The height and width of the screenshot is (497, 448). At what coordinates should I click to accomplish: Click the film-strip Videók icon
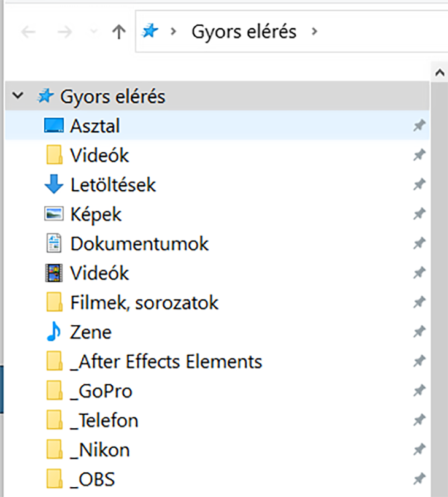click(53, 273)
